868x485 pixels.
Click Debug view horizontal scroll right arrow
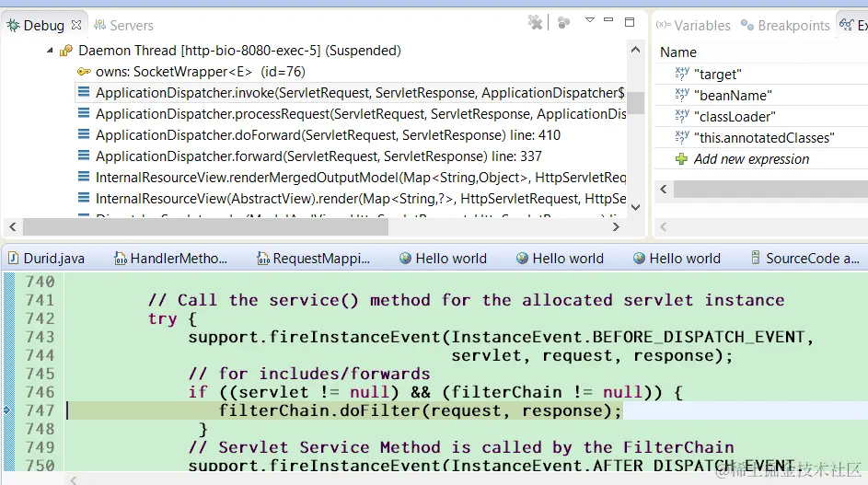point(616,226)
